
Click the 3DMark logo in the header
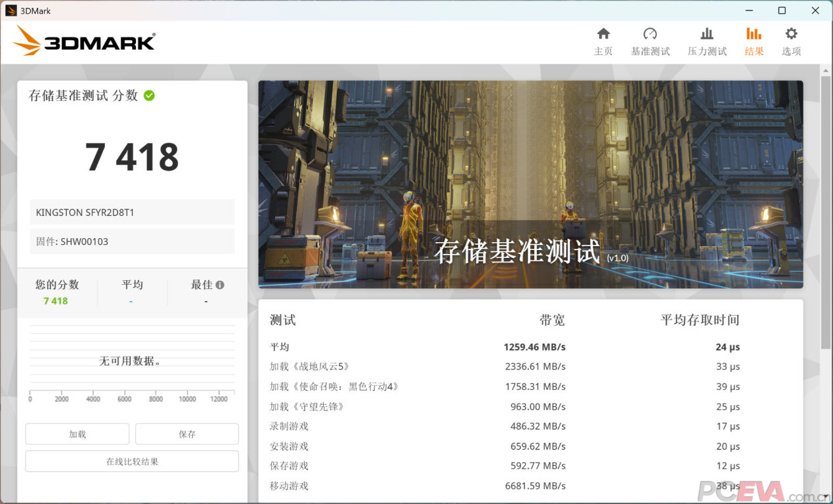point(84,41)
